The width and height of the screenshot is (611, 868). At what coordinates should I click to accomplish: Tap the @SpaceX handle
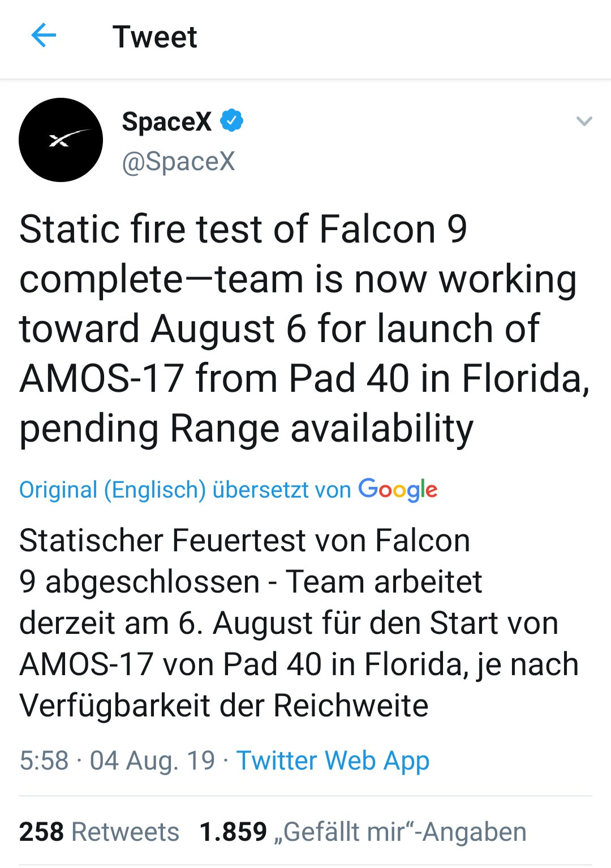(x=178, y=161)
